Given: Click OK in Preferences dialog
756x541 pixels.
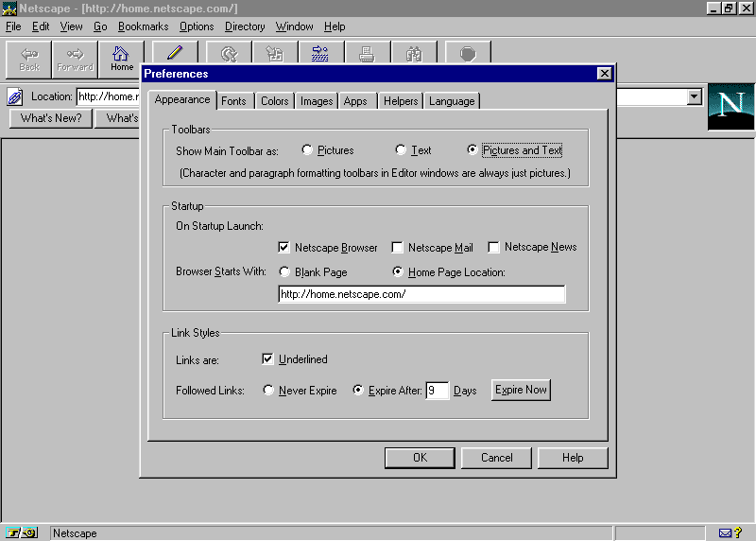Looking at the screenshot, I should 420,458.
